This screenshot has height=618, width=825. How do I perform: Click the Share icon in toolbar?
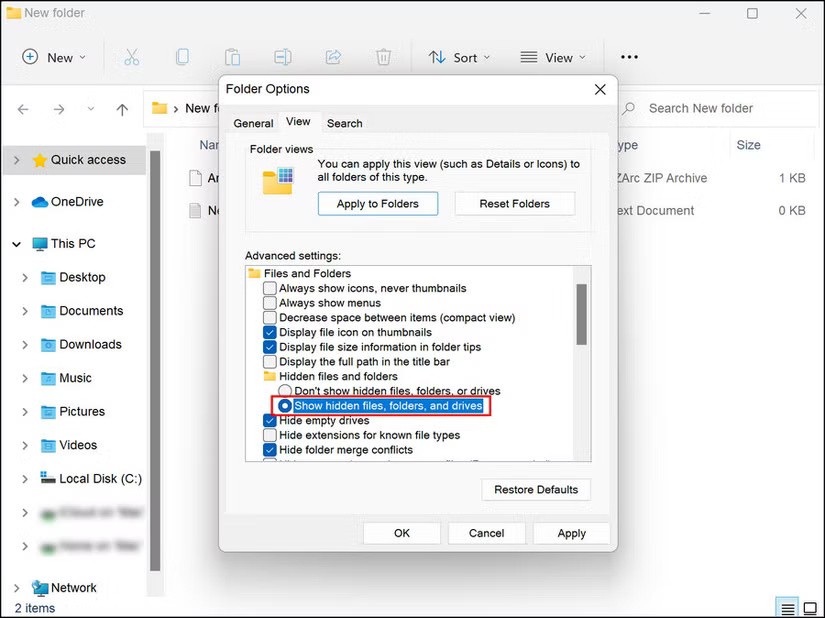pyautogui.click(x=334, y=57)
